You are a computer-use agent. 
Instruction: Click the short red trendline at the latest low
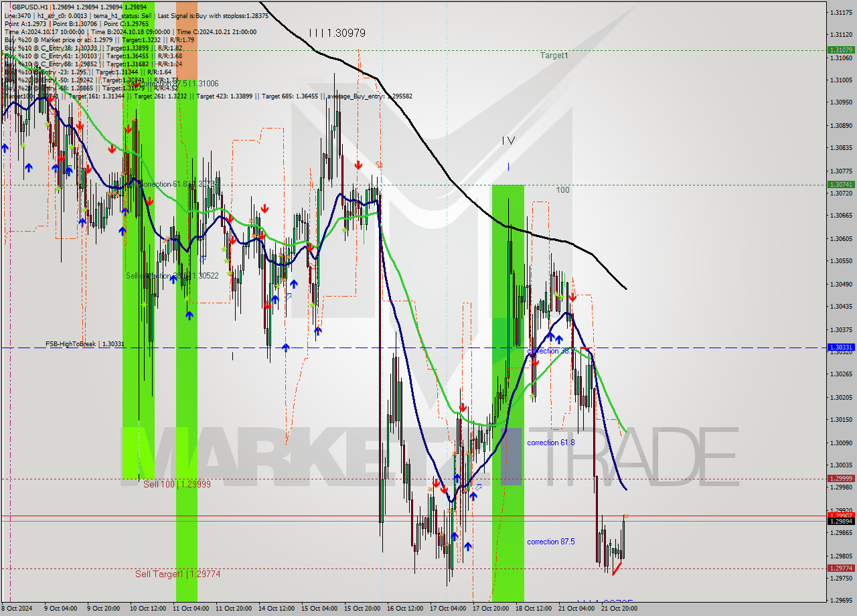(617, 568)
